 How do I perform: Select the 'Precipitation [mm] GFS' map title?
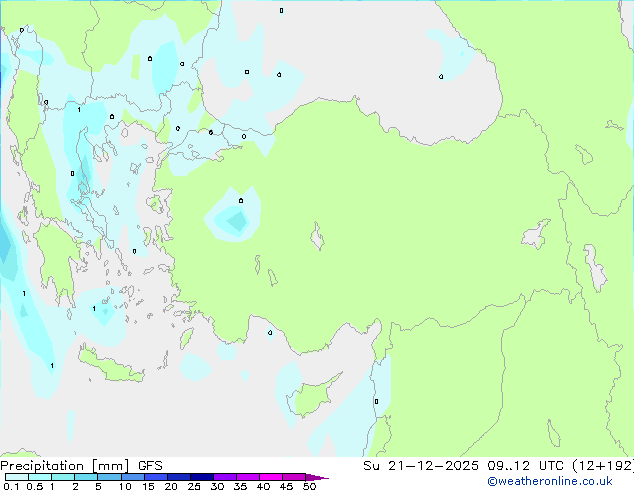[x=81, y=466]
